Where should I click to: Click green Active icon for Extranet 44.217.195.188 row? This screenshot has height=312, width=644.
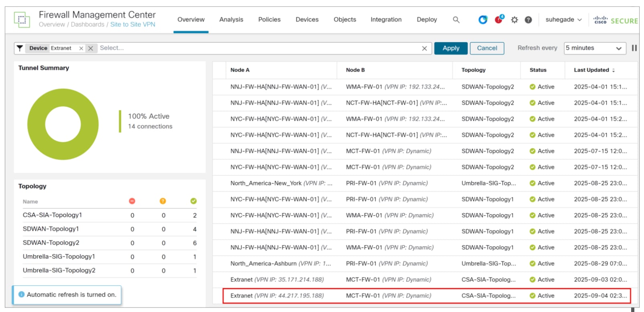[x=532, y=296]
